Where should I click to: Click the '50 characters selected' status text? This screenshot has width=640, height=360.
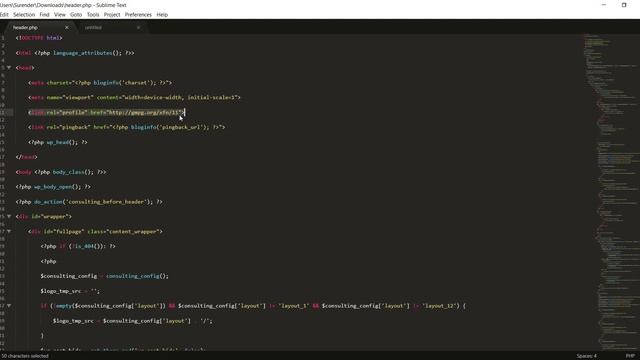pyautogui.click(x=25, y=356)
